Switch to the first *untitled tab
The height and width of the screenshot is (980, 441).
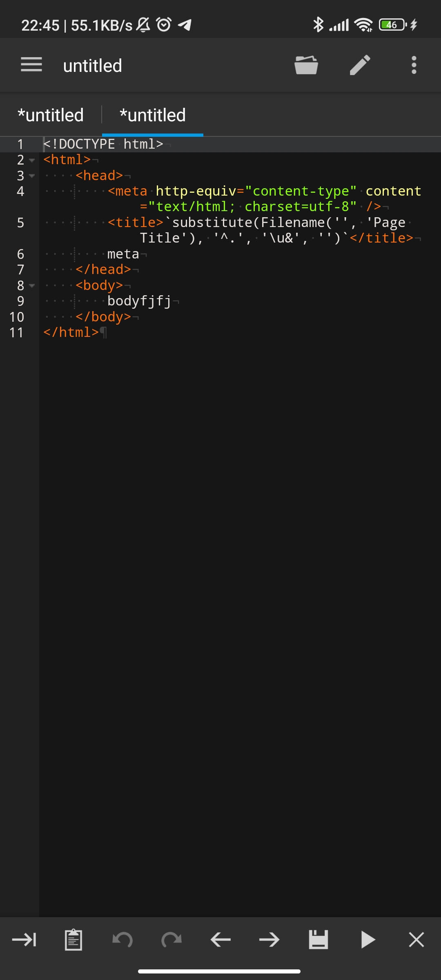(x=51, y=115)
